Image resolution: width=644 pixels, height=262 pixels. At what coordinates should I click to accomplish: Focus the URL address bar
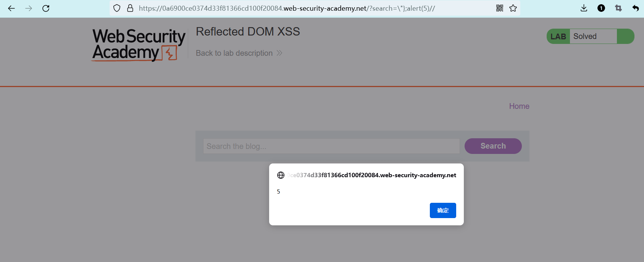point(305,8)
